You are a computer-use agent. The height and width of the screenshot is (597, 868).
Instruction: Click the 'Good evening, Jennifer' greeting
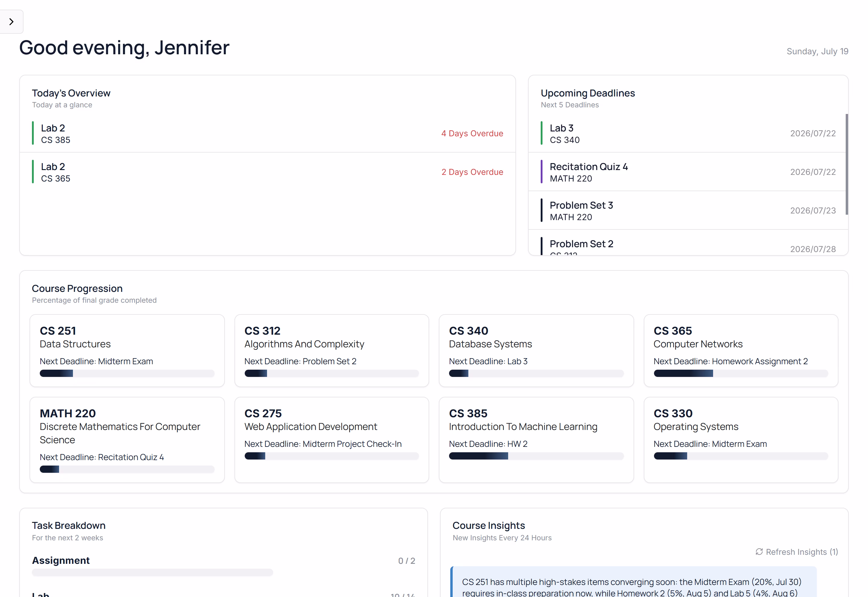[x=124, y=48]
